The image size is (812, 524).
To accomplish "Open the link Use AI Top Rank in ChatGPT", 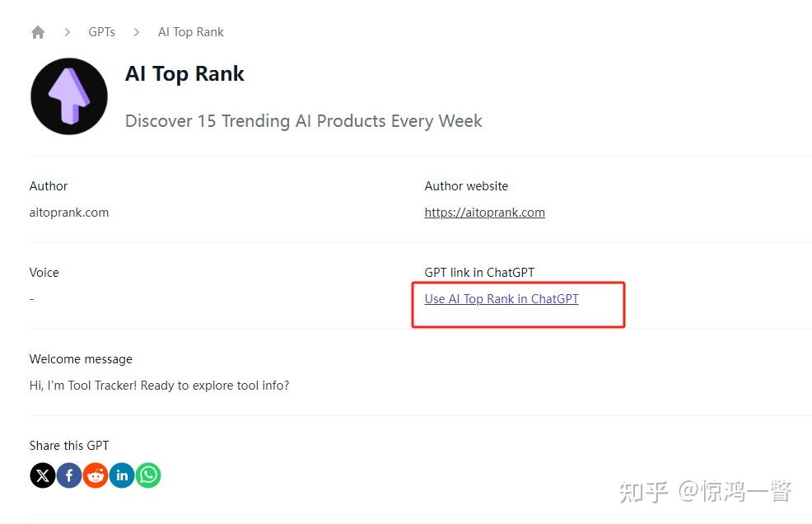I will click(502, 298).
